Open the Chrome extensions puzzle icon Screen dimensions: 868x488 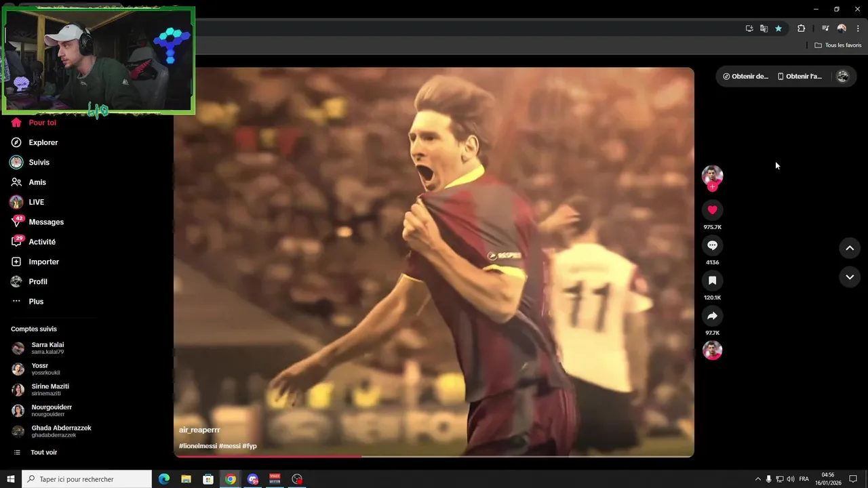(x=801, y=28)
